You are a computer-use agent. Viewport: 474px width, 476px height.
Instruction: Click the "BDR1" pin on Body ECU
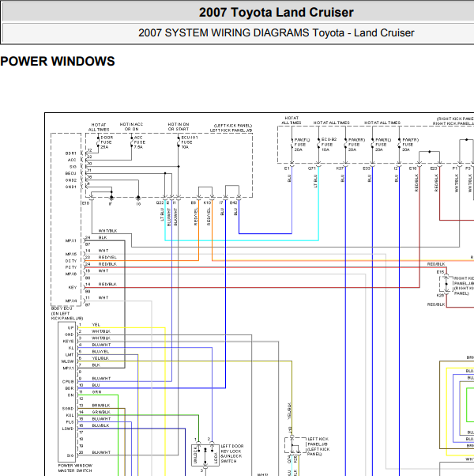(70, 153)
